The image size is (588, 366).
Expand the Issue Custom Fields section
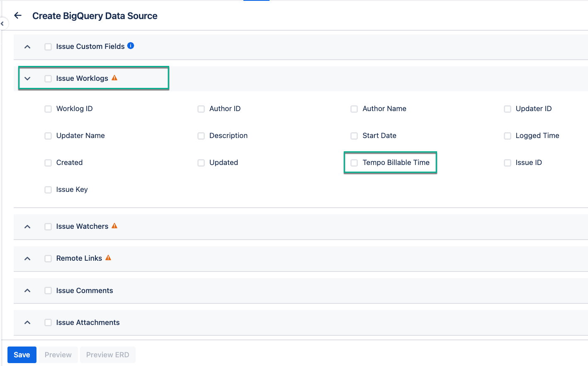[x=27, y=47]
